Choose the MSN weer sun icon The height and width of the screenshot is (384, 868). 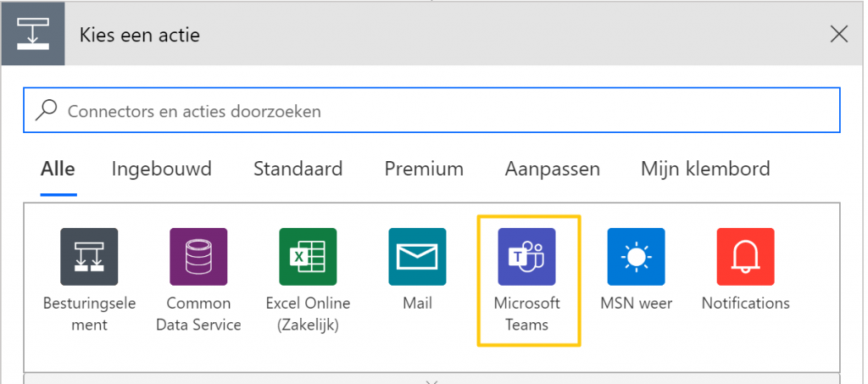click(636, 257)
